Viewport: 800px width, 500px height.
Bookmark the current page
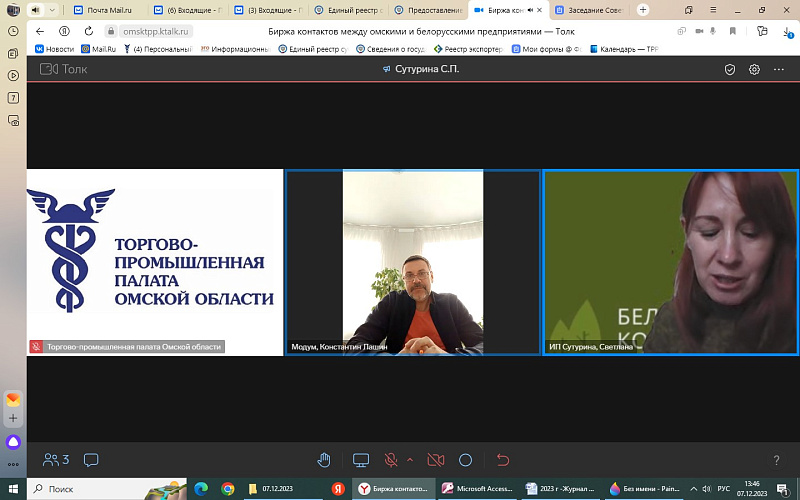click(733, 31)
